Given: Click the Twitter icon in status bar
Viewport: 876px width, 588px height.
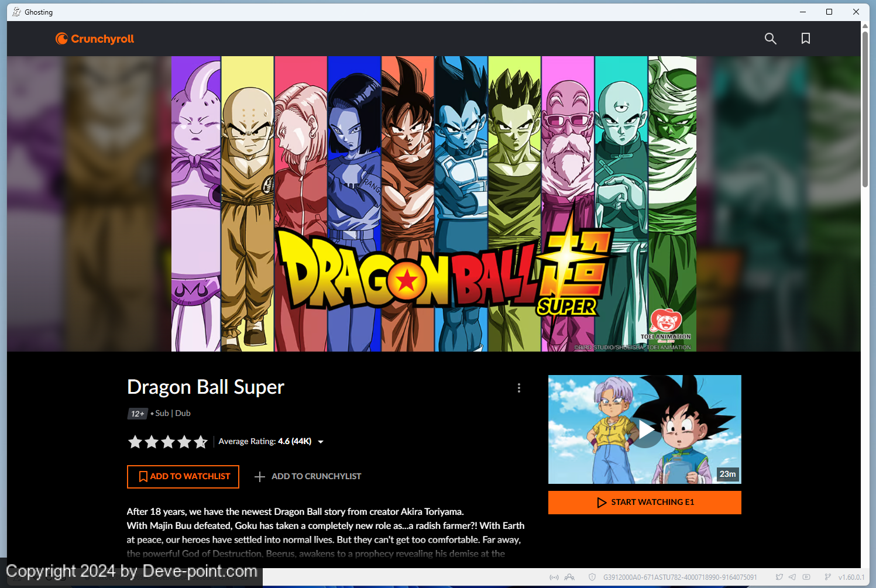Looking at the screenshot, I should (779, 577).
